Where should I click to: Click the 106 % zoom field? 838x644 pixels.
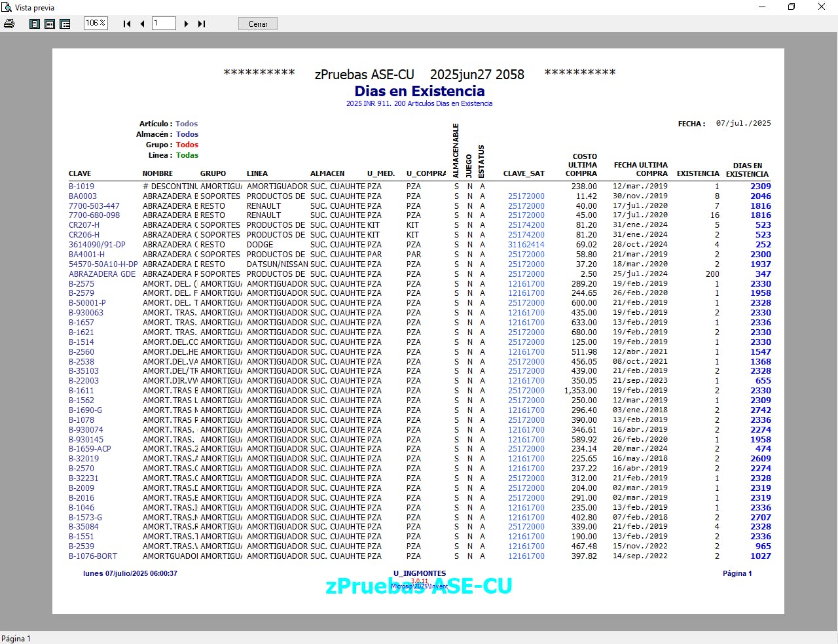click(x=96, y=23)
